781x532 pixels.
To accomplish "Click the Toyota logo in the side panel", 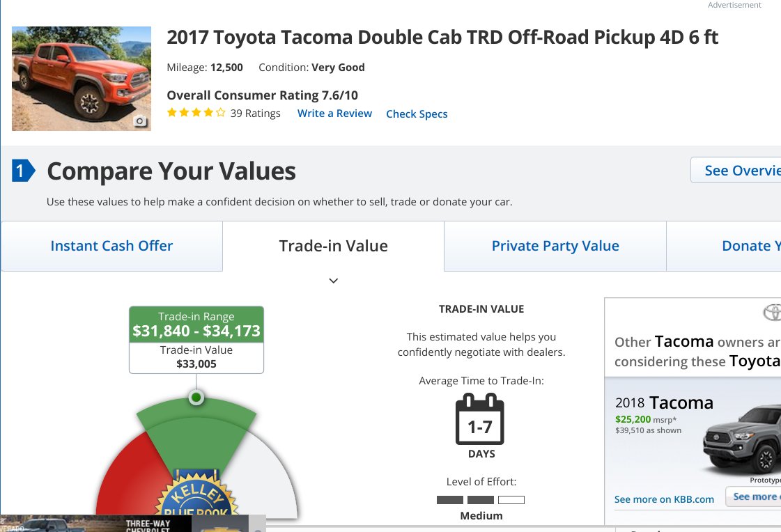I will (x=772, y=313).
